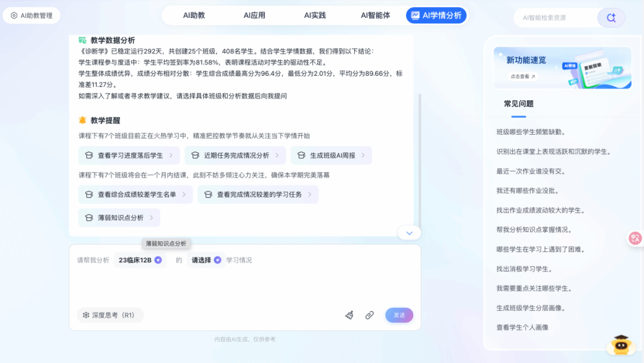Toggle 深度思考 (R1) mode
The image size is (644, 363).
tap(110, 315)
